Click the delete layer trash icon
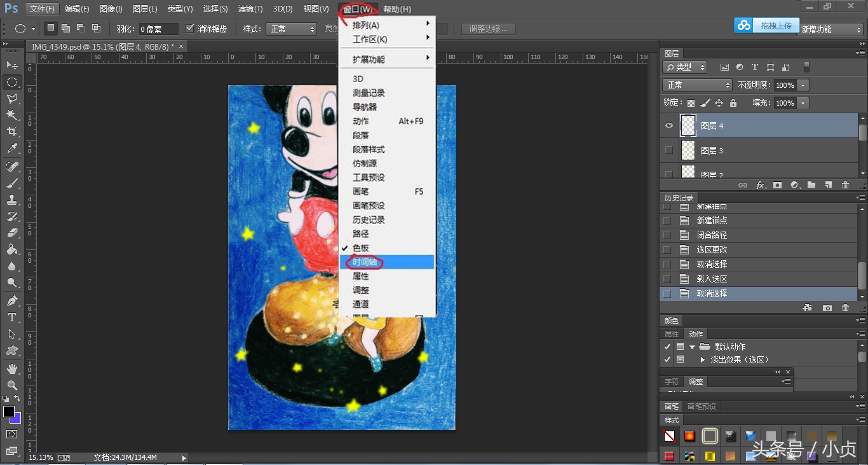 click(x=845, y=184)
